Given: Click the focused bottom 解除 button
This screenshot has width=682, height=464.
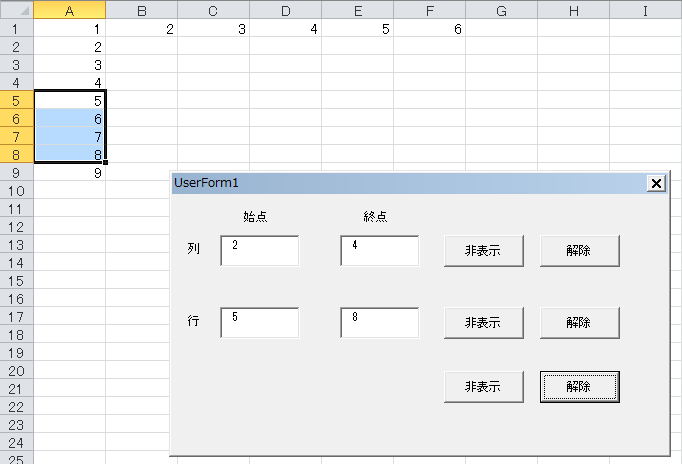Looking at the screenshot, I should click(x=579, y=387).
